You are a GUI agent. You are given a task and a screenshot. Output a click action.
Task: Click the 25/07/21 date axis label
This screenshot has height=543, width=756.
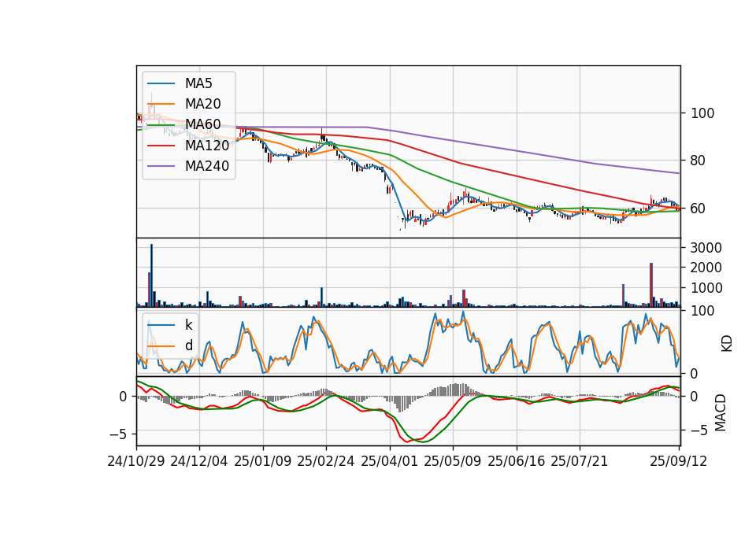579,461
